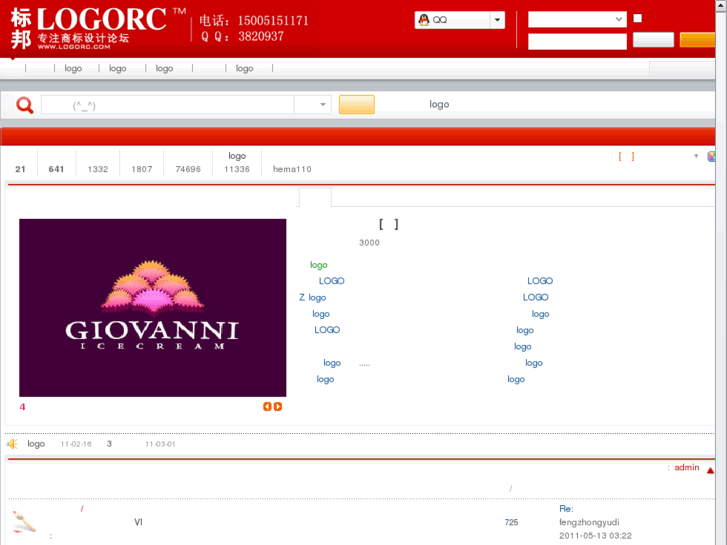The width and height of the screenshot is (727, 545).
Task: Open the search scope dropdown
Action: (313, 105)
